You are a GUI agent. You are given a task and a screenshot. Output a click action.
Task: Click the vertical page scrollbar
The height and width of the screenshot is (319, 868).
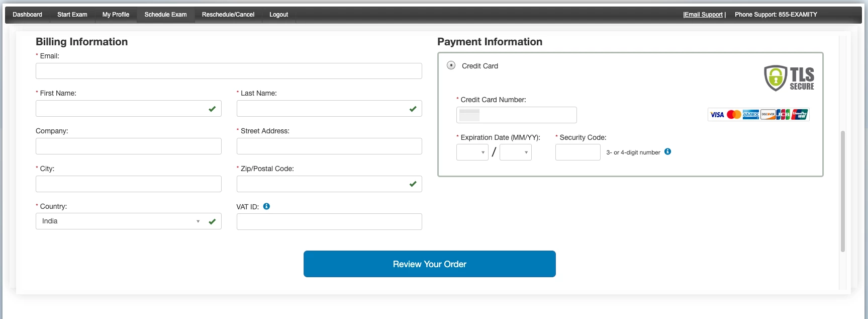[843, 191]
